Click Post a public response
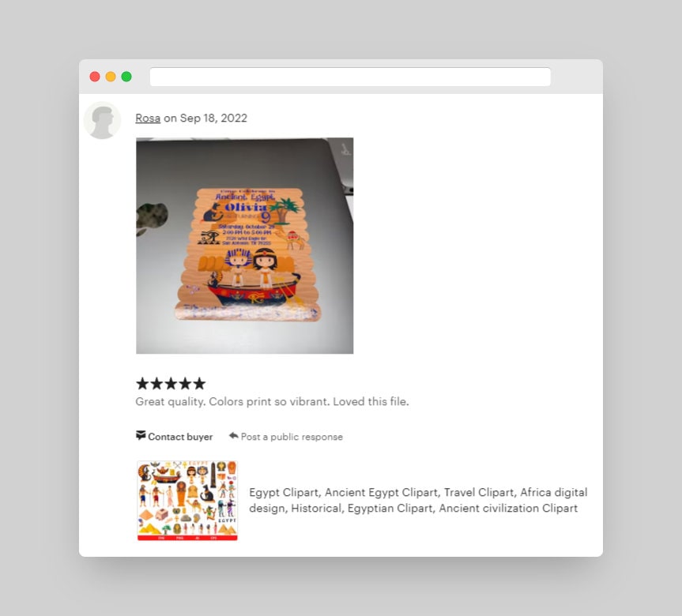Viewport: 682px width, 616px height. click(x=292, y=437)
